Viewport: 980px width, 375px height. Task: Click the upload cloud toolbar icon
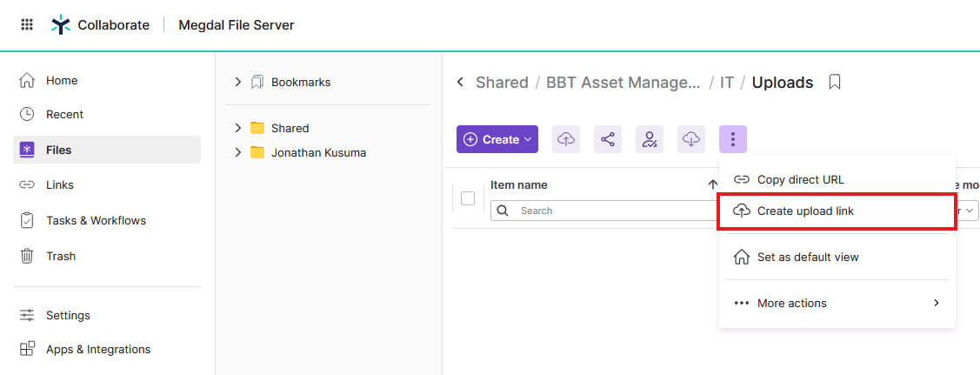click(565, 139)
